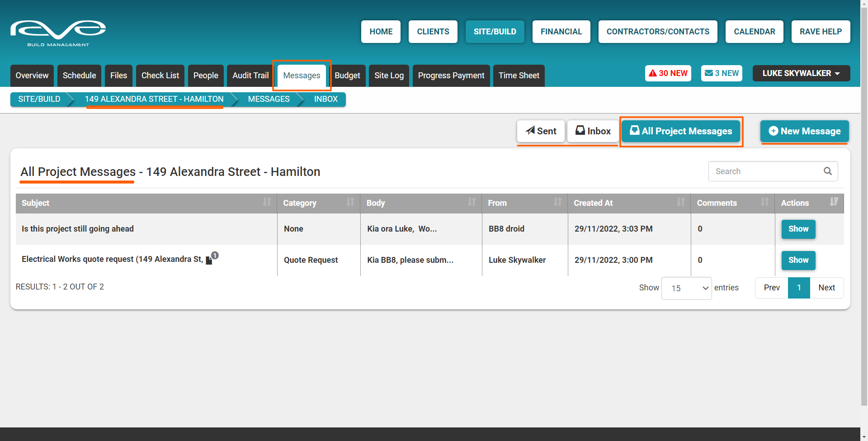Image resolution: width=868 pixels, height=441 pixels.
Task: Open the Site Log tab
Action: [x=389, y=76]
